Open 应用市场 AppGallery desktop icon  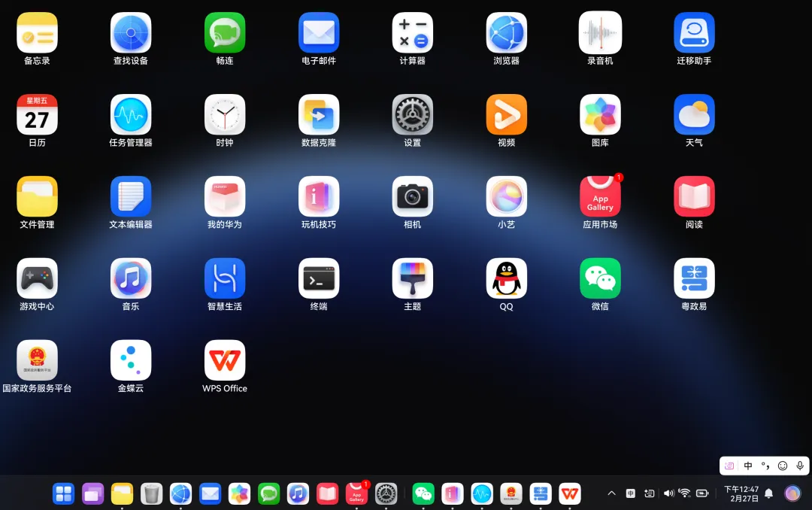[600, 196]
